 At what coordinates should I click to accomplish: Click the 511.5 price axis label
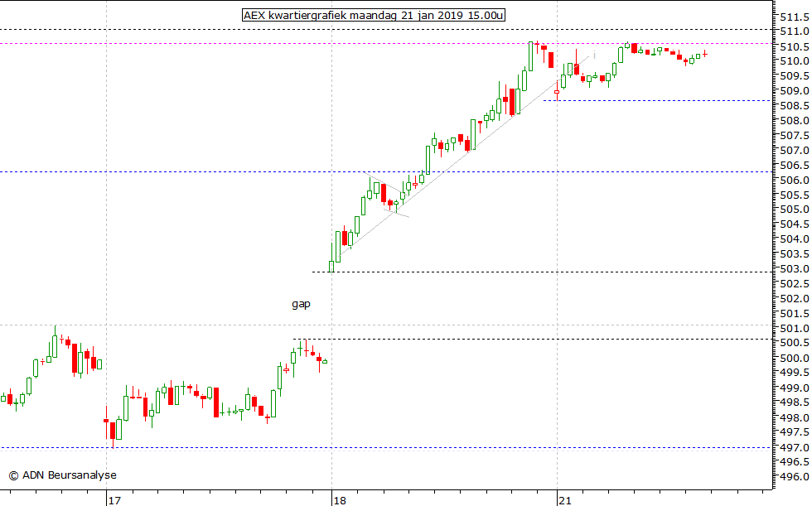pos(795,17)
